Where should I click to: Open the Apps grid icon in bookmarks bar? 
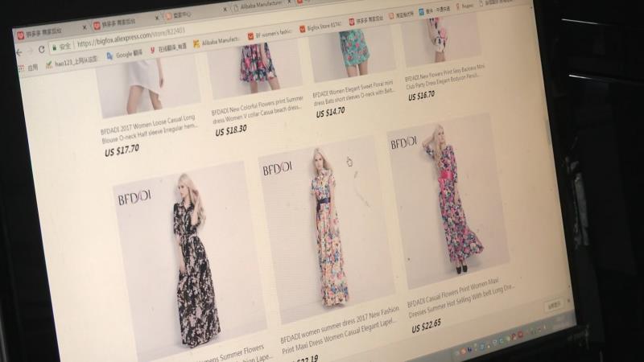point(21,68)
